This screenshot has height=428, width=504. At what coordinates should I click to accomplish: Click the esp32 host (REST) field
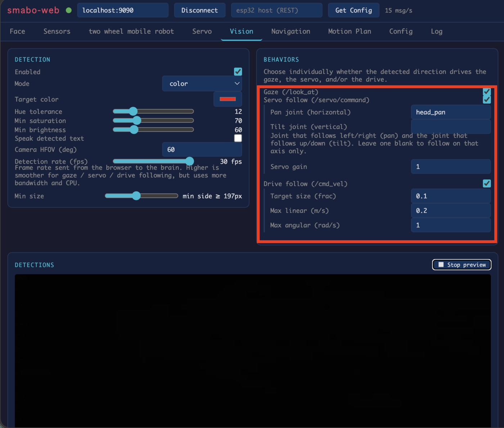276,10
